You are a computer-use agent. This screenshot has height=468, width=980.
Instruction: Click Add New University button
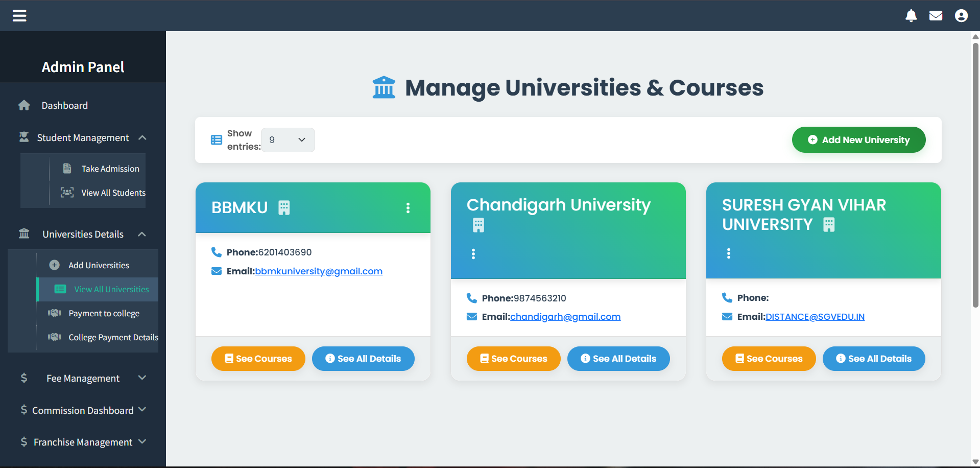pyautogui.click(x=858, y=140)
